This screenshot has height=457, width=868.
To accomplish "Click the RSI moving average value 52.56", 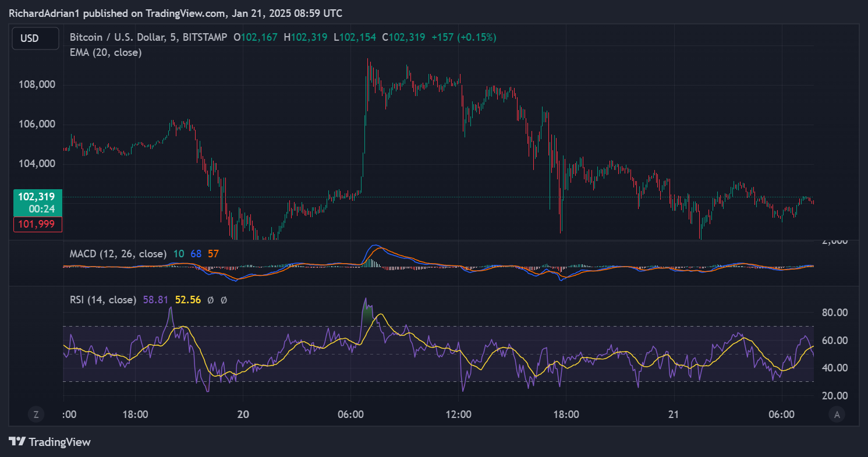I will point(188,300).
